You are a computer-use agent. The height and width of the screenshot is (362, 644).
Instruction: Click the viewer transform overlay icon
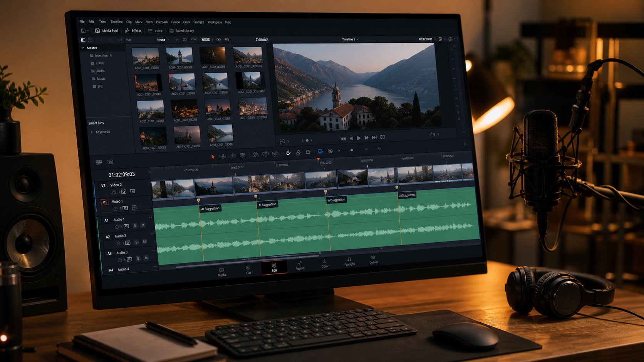pyautogui.click(x=282, y=141)
